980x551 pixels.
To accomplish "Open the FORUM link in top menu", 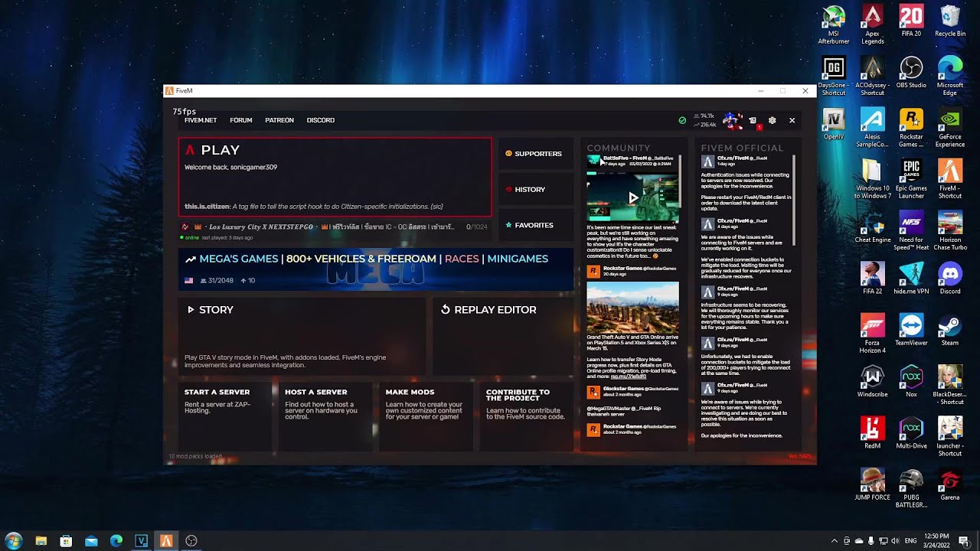I will pyautogui.click(x=241, y=120).
